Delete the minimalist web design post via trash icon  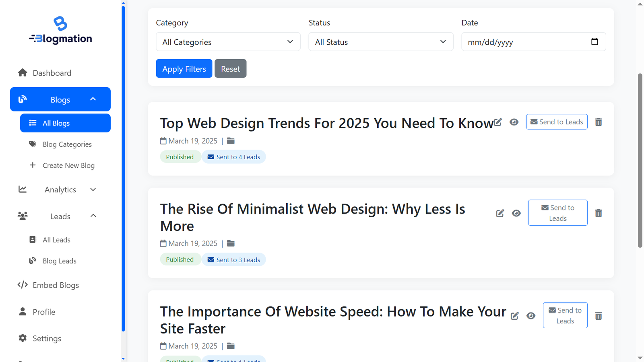pos(599,213)
